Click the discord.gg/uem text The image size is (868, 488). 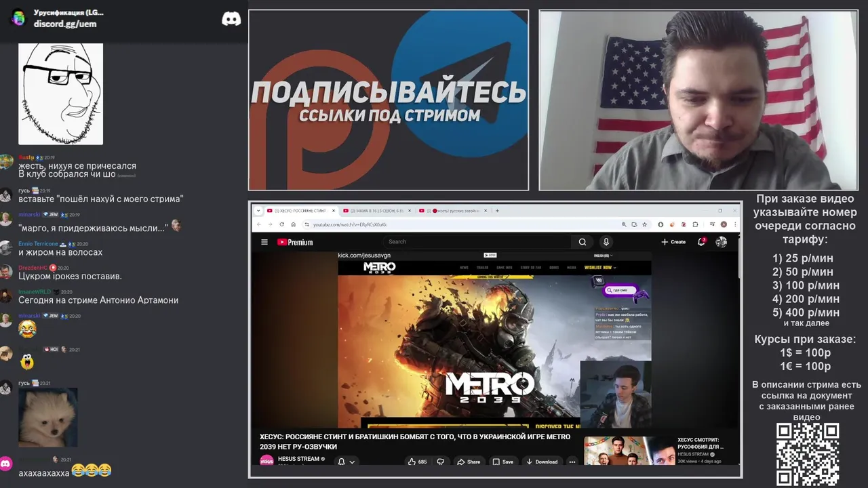[x=65, y=24]
